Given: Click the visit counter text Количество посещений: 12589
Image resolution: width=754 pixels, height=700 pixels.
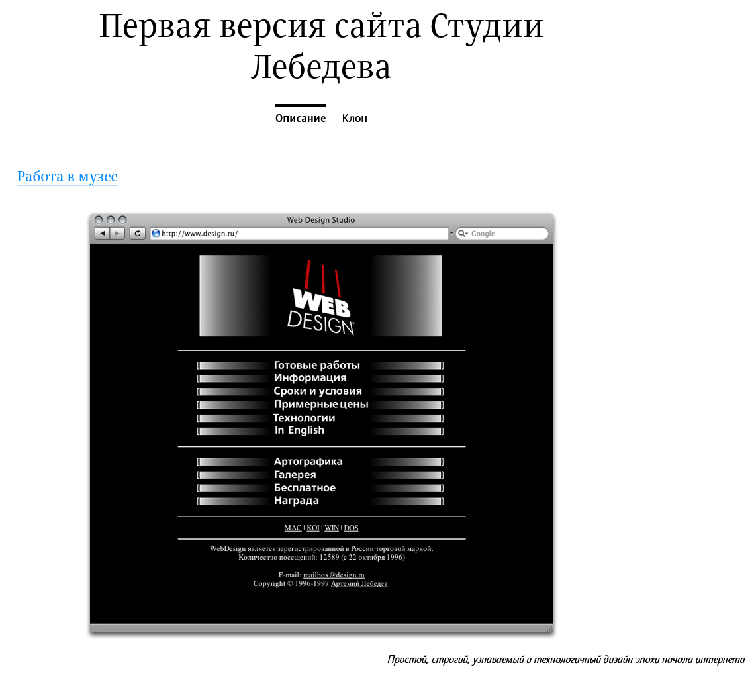Looking at the screenshot, I should (x=322, y=558).
